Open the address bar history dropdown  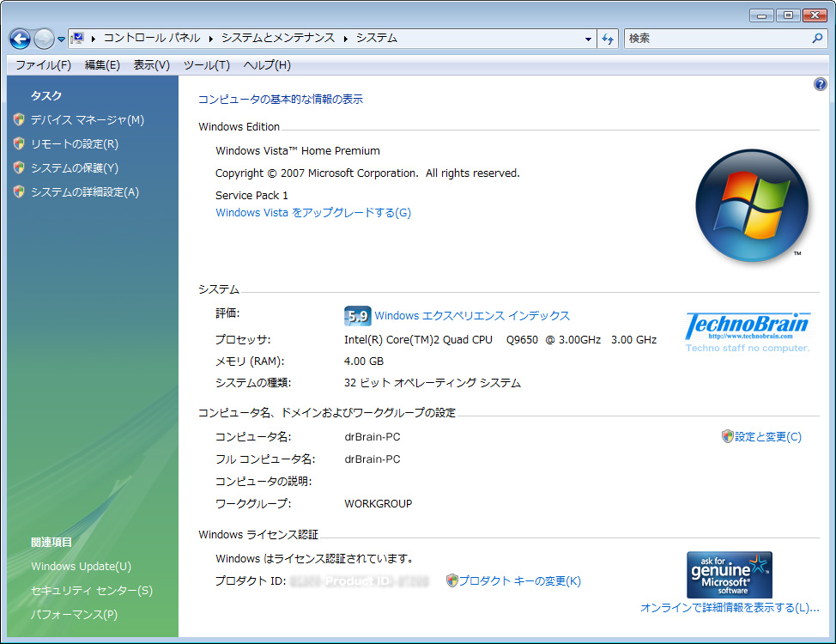point(588,39)
